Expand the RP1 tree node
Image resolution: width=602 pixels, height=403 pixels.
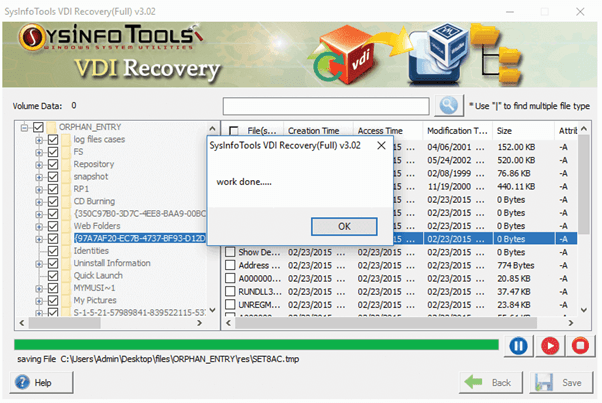[x=39, y=189]
